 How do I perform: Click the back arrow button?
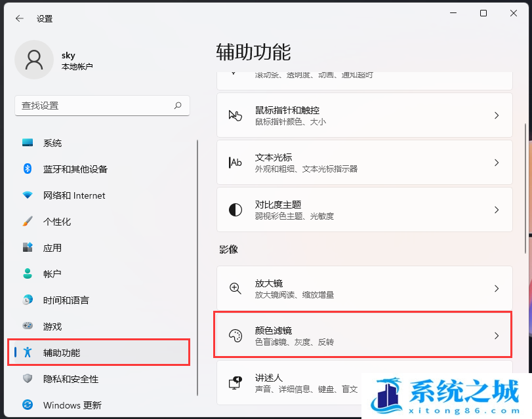tap(18, 18)
